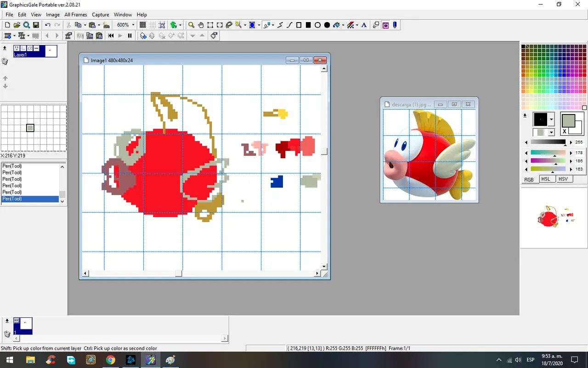Expand the Paste options dropdown arrow
Screen dimensions: 588x368
[99, 25]
